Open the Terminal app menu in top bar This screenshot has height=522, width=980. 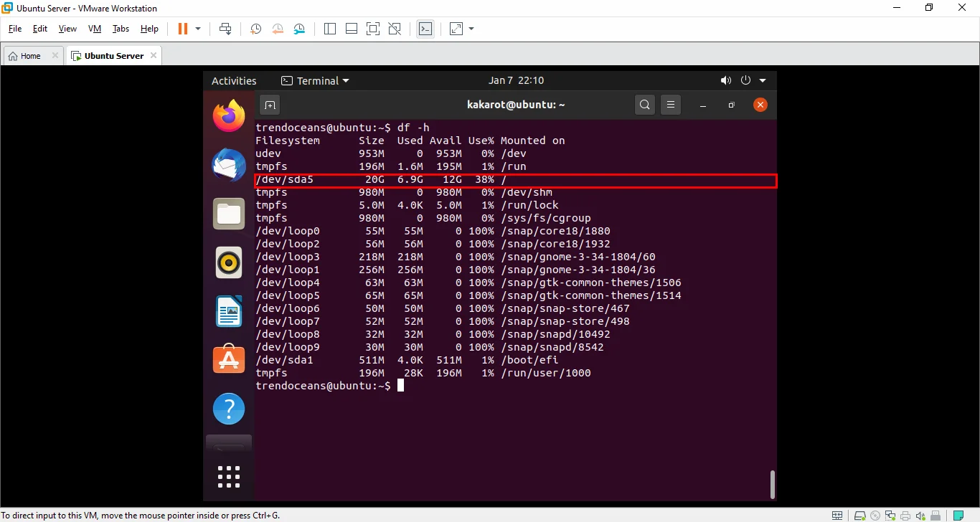pos(315,81)
